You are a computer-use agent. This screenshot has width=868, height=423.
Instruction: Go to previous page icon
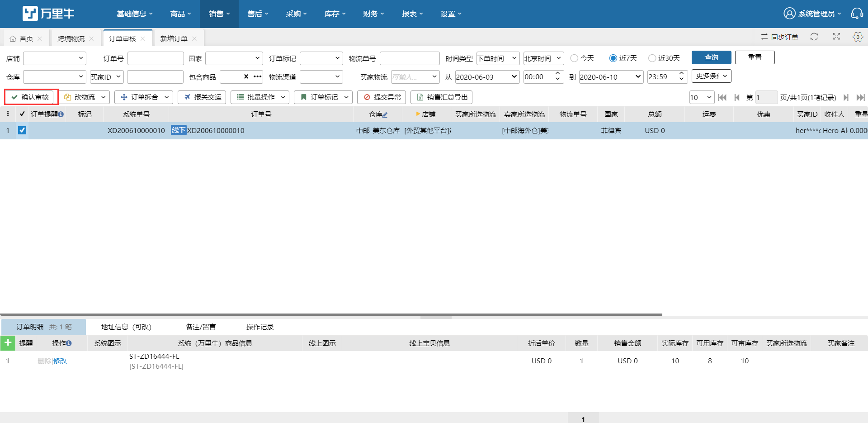click(737, 97)
